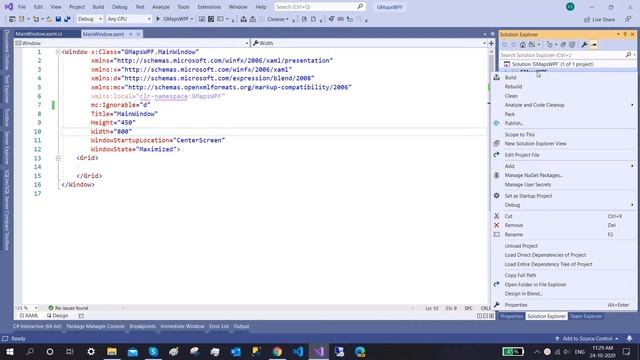Open the Extensions menu
Screen dimensions: 640x360
209,7
